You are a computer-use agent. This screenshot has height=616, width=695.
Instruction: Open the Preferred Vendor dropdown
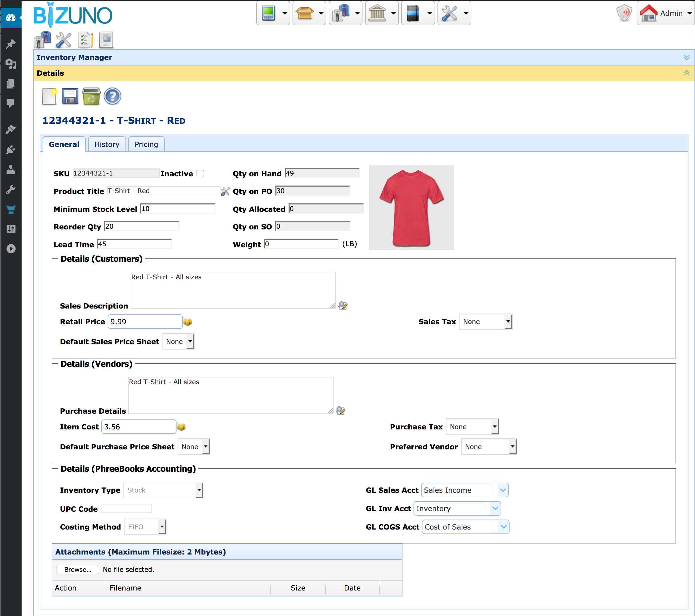(x=488, y=447)
